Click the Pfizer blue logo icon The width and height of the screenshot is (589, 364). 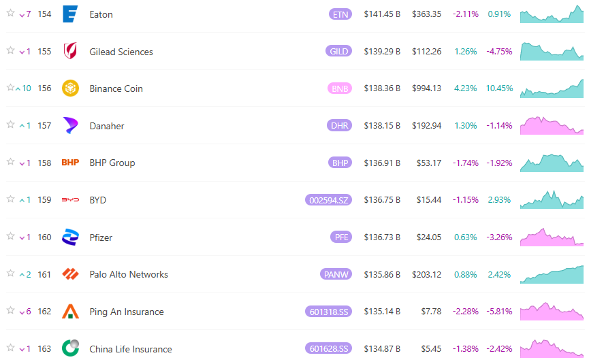click(70, 237)
